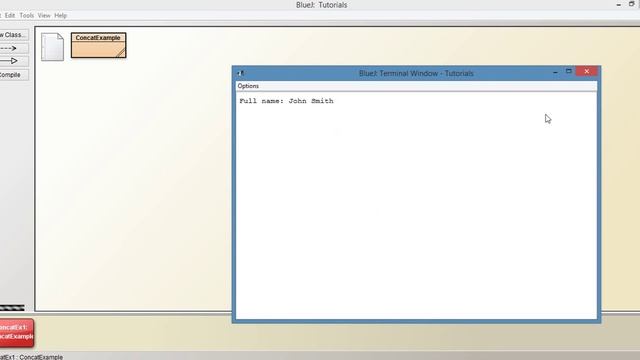The width and height of the screenshot is (640, 360).
Task: Open the project README note icon
Action: pyautogui.click(x=52, y=47)
